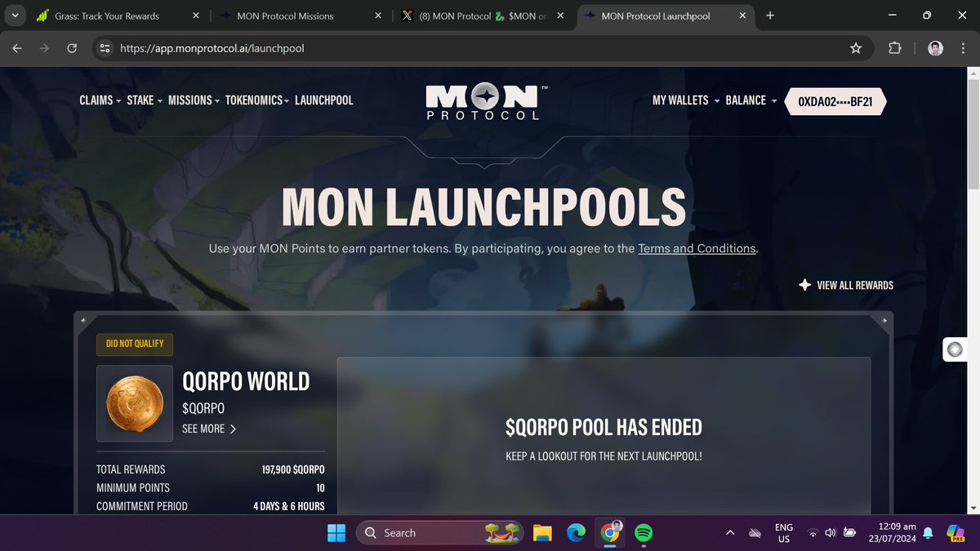Open the Windows Start menu
Image resolution: width=980 pixels, height=551 pixels.
(336, 533)
